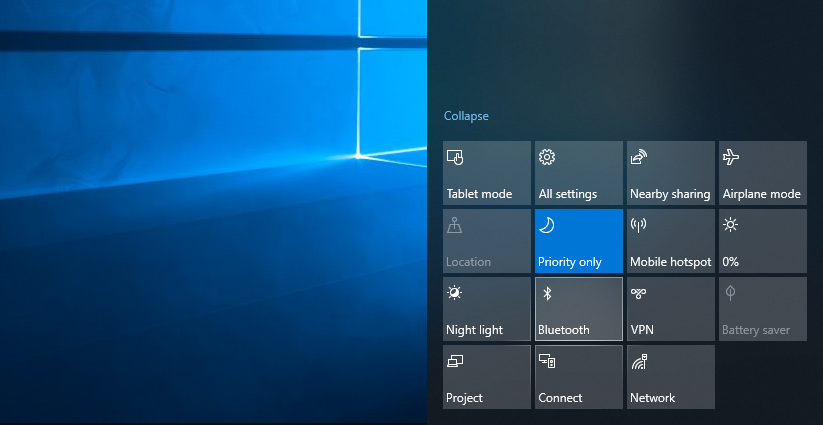Click the brightness sun icon
823x425 pixels.
[730, 225]
